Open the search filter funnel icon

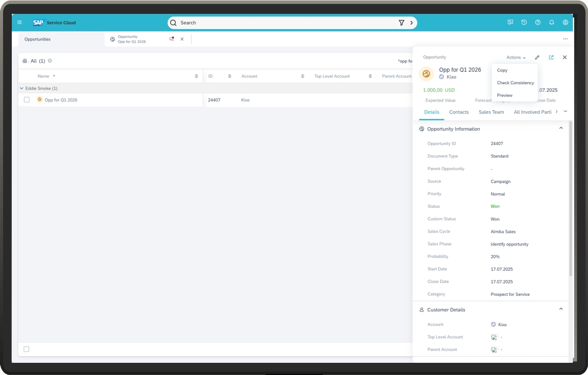point(401,23)
